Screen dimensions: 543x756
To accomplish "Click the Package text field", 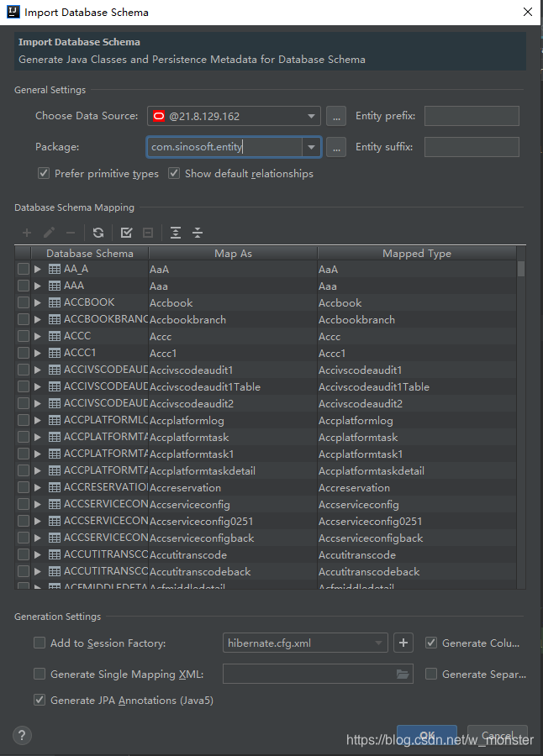I will click(224, 147).
